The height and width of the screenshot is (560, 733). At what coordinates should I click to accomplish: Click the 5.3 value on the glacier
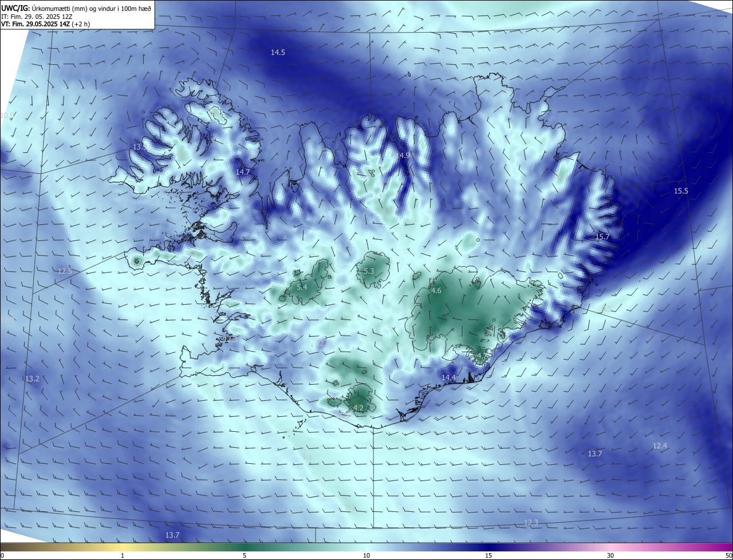click(369, 271)
